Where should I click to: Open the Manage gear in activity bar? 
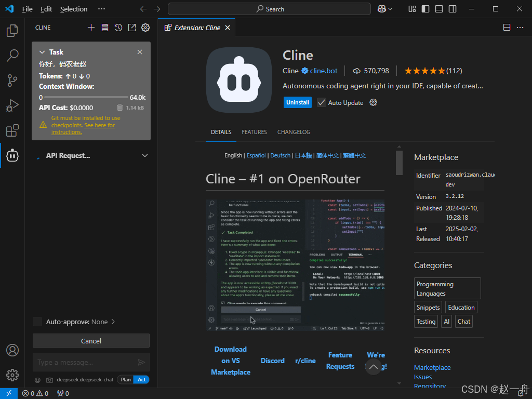click(12, 375)
